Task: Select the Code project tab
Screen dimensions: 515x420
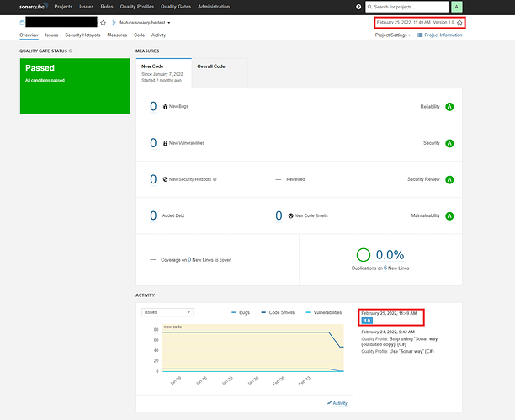Action: point(139,35)
